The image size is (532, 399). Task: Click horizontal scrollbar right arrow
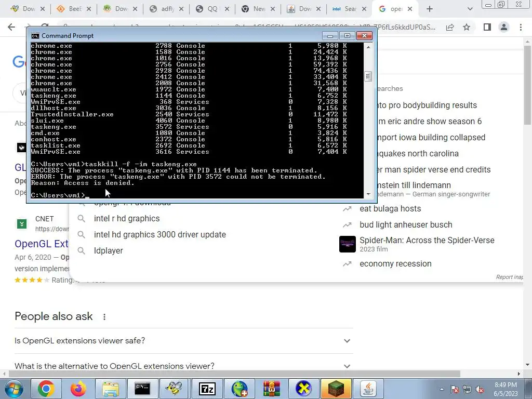[518, 374]
